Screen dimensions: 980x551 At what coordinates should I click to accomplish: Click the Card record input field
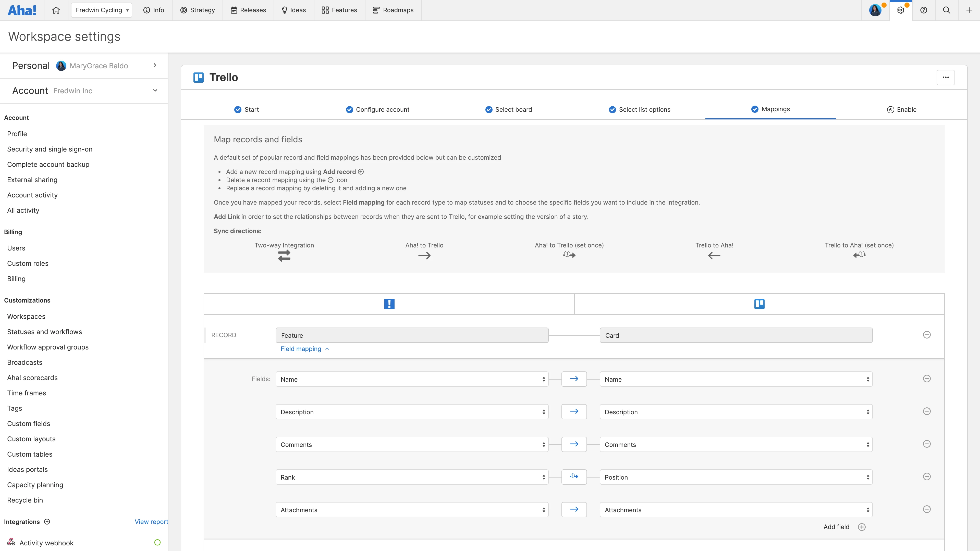(736, 335)
